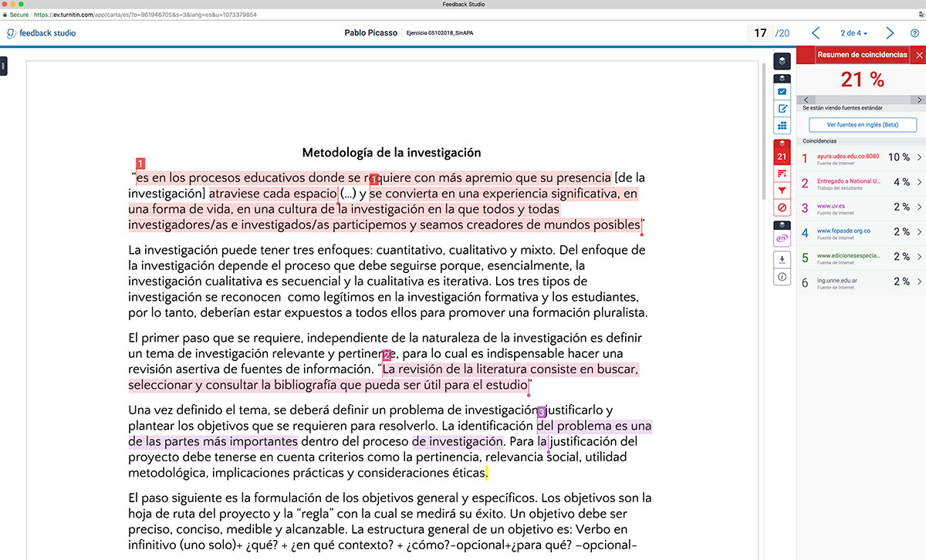Open the '2 de 4' paper dropdown
Image resolution: width=926 pixels, height=560 pixels.
click(x=853, y=33)
